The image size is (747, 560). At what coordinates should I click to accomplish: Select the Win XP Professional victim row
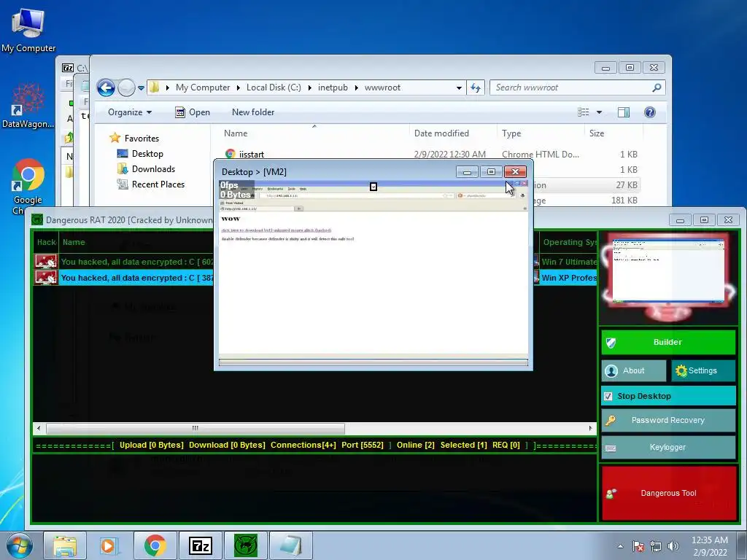(314, 278)
